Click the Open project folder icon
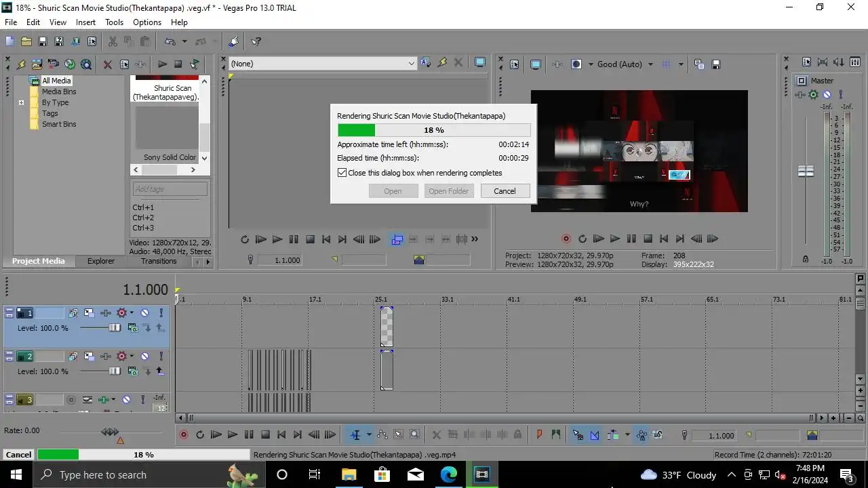868x488 pixels. pos(26,41)
